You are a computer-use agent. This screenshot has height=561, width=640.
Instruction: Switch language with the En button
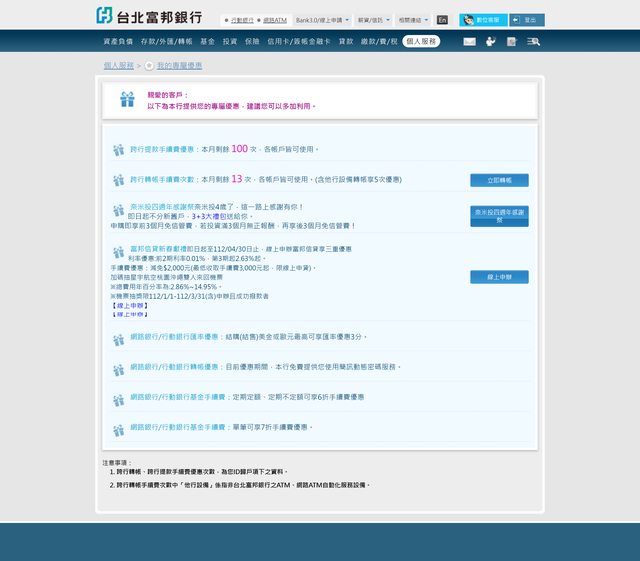pos(442,20)
